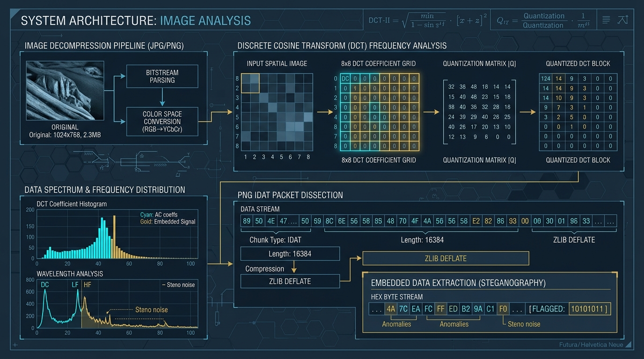
Task: Select gold hex byte E2 in the data stream
Action: [476, 221]
